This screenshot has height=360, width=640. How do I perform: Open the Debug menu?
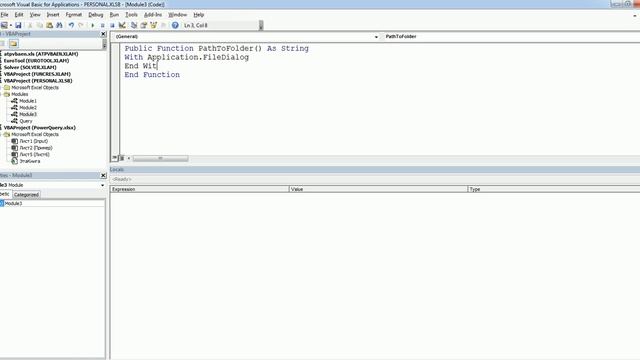[x=96, y=15]
